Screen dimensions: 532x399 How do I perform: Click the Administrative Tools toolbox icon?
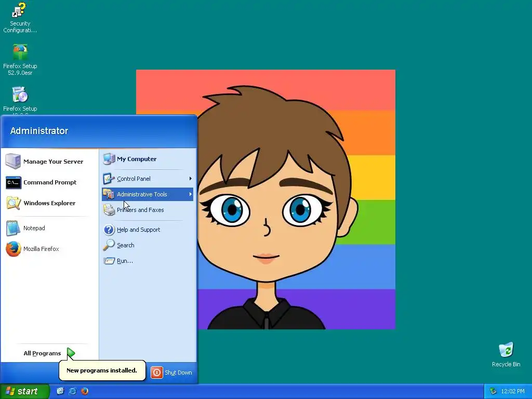tap(109, 194)
